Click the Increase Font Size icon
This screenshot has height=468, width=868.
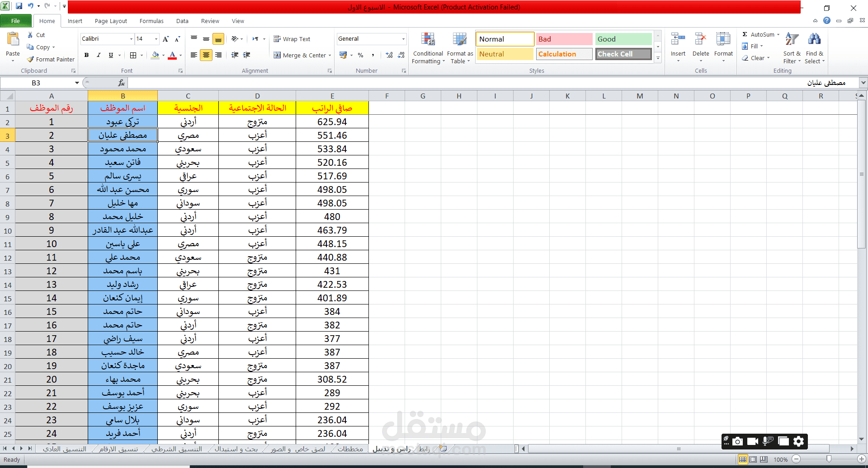tap(166, 39)
